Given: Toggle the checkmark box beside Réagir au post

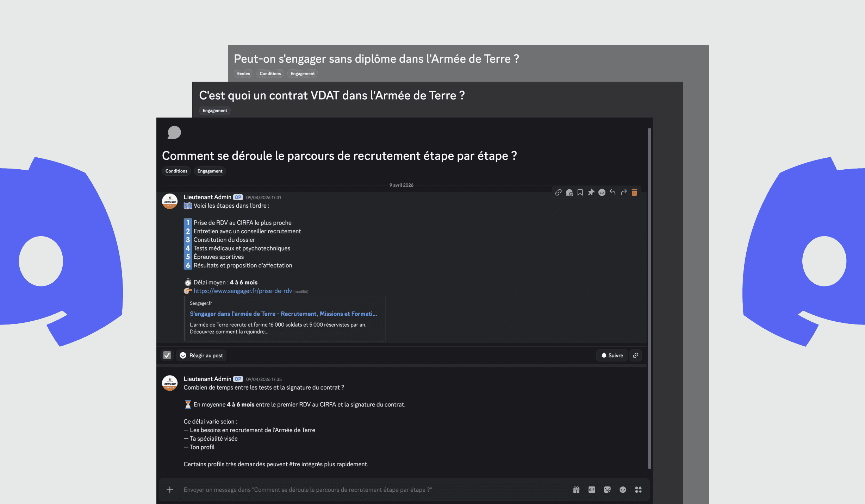Looking at the screenshot, I should 167,355.
